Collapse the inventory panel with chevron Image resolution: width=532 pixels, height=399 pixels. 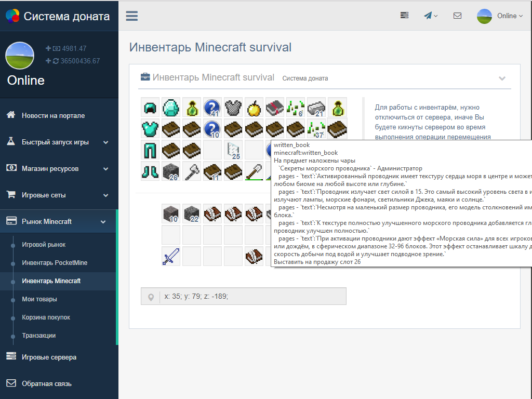click(x=502, y=78)
